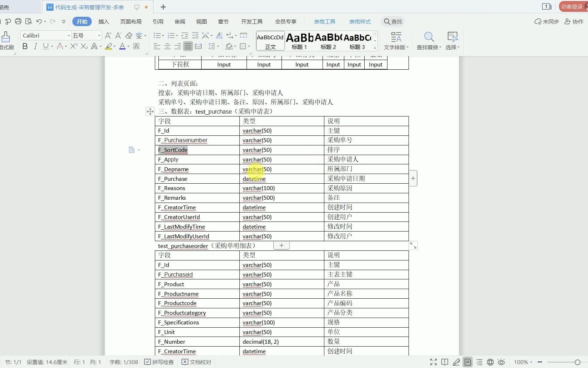Apply the 正文 style
The width and height of the screenshot is (588, 368).
(x=270, y=41)
